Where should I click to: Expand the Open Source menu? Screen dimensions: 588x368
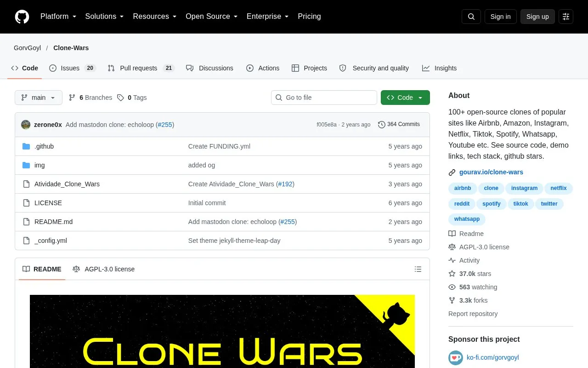212,17
